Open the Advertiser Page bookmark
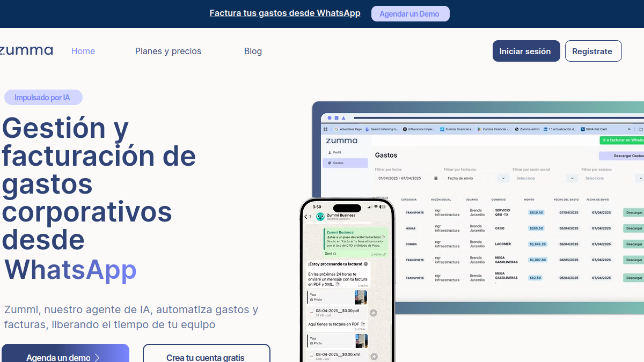The width and height of the screenshot is (644, 362). tap(348, 129)
